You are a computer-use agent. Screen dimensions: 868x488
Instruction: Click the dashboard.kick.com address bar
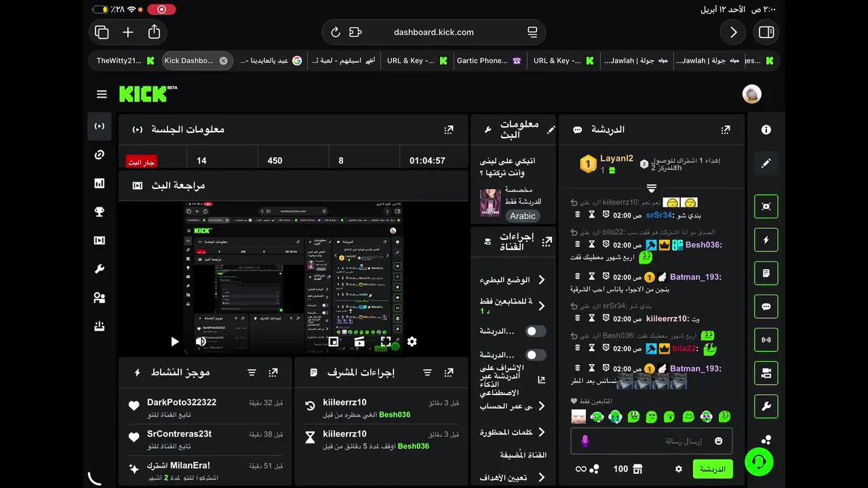click(434, 32)
